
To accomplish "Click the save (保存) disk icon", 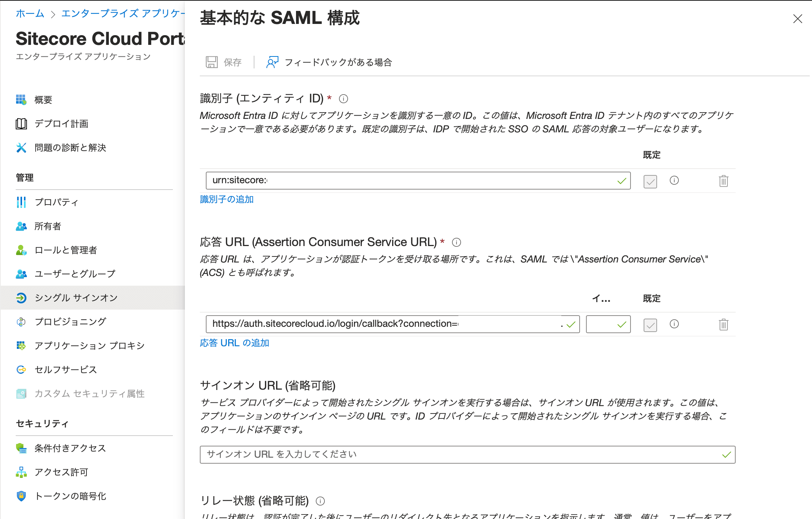I will coord(212,62).
